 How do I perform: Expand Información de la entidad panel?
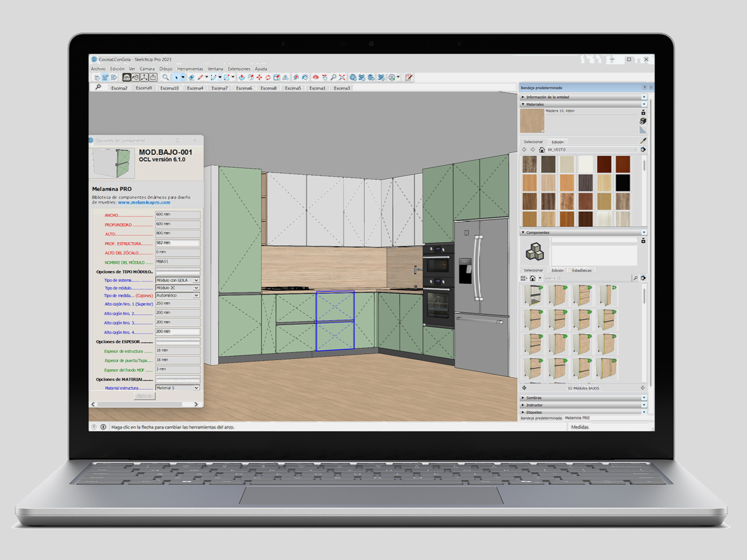click(523, 97)
